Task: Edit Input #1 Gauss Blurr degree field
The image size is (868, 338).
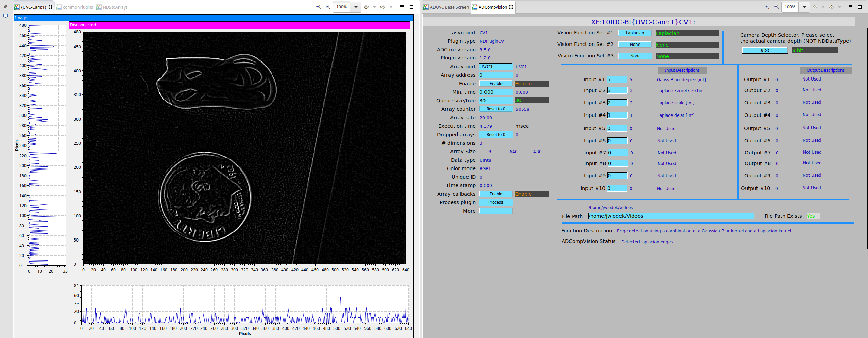Action: coord(617,79)
